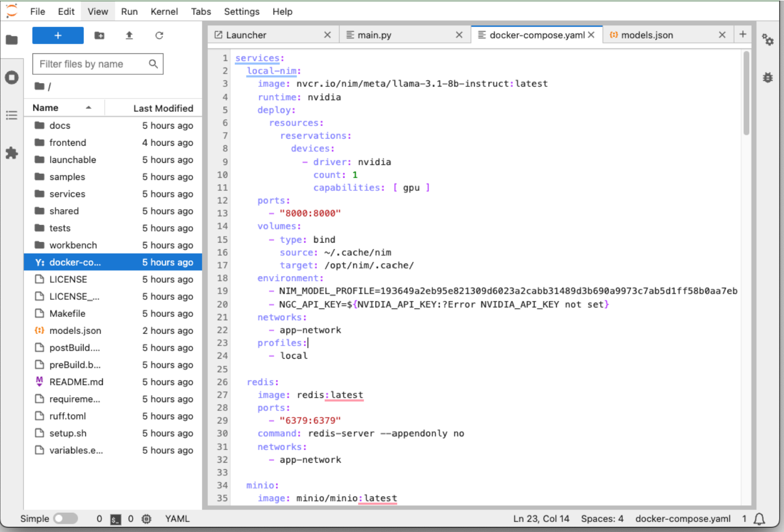Sort files by Last Modified column
This screenshot has height=532, width=784.
[163, 108]
